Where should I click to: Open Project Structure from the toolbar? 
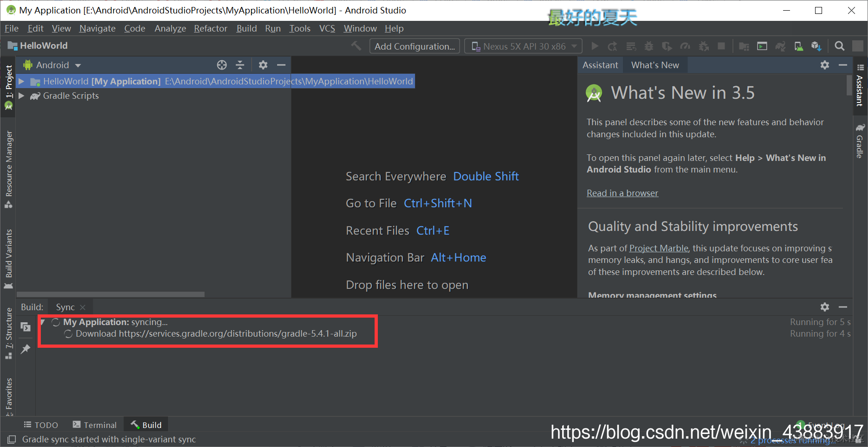pyautogui.click(x=744, y=46)
